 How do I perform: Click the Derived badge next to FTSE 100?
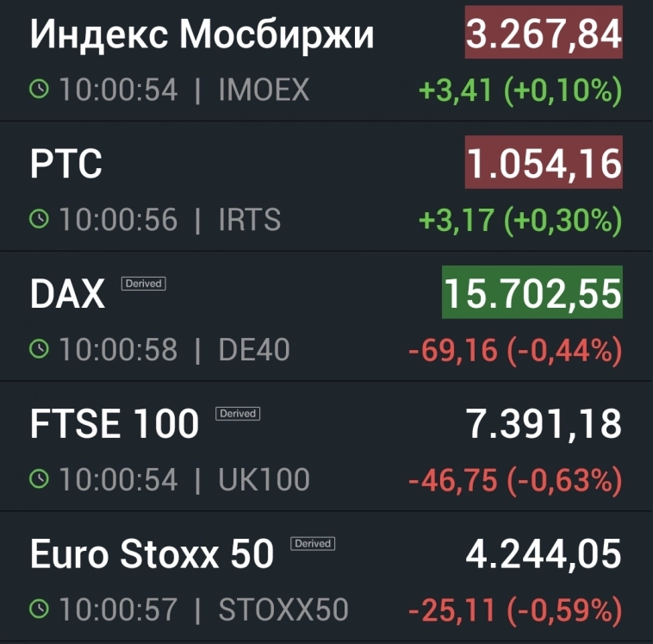click(238, 414)
